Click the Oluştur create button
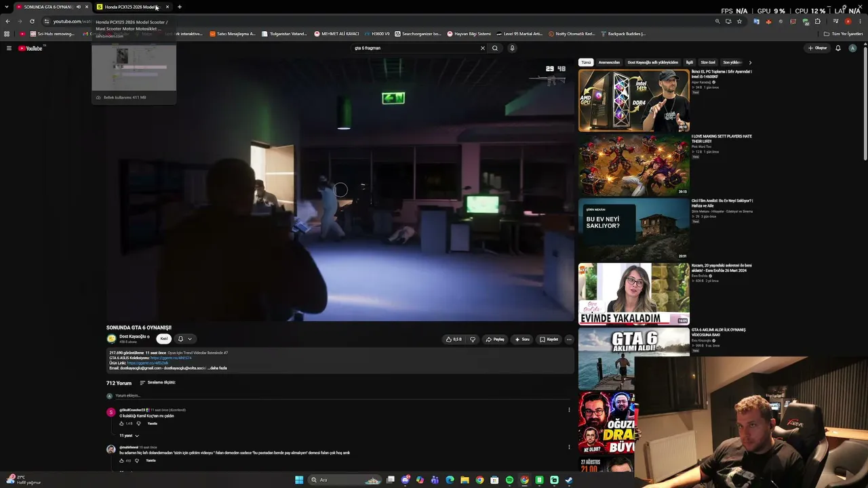The image size is (868, 488). 817,48
